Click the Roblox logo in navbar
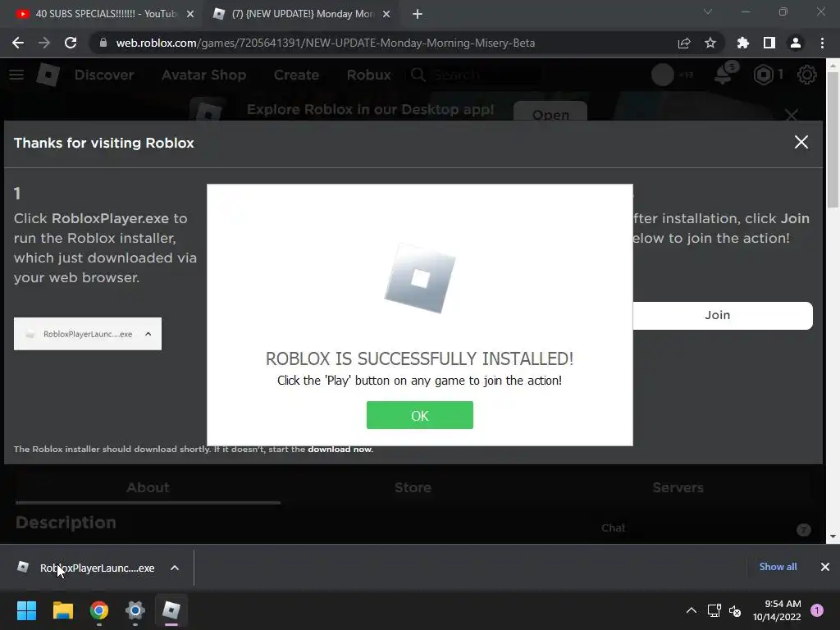 coord(48,75)
